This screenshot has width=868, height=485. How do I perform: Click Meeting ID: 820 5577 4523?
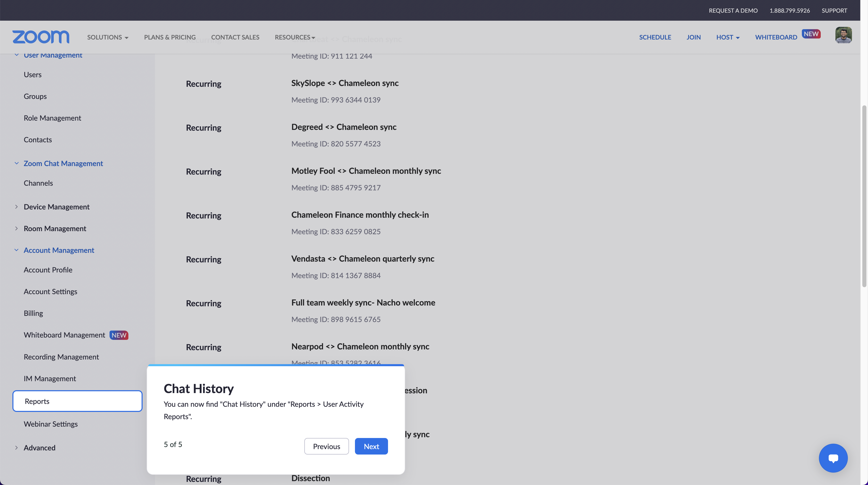(336, 144)
